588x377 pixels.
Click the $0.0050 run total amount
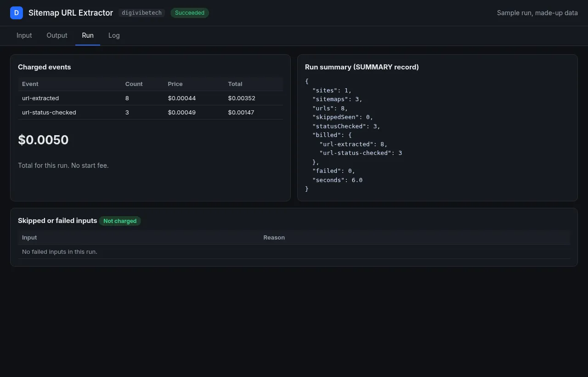[x=43, y=140]
